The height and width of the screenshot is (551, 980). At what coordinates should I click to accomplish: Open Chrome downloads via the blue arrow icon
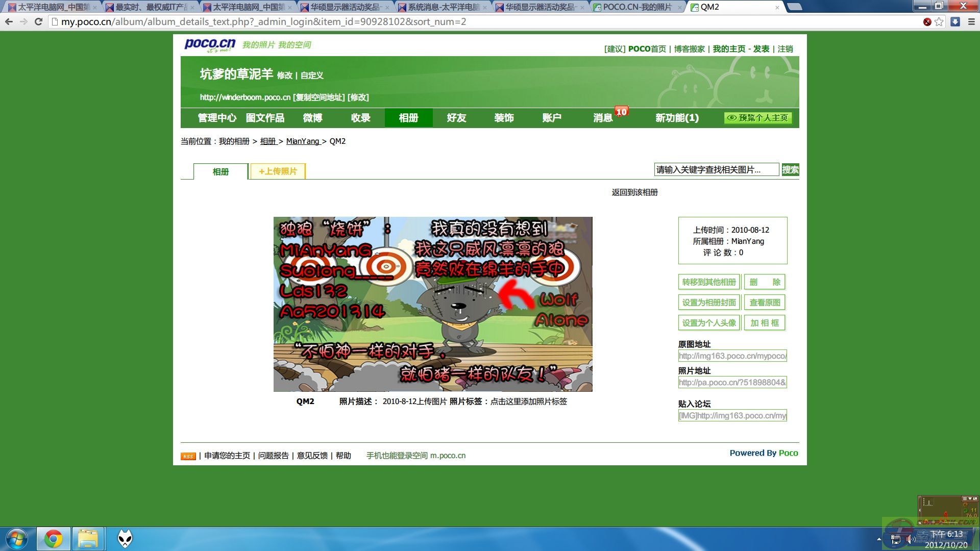point(954,22)
